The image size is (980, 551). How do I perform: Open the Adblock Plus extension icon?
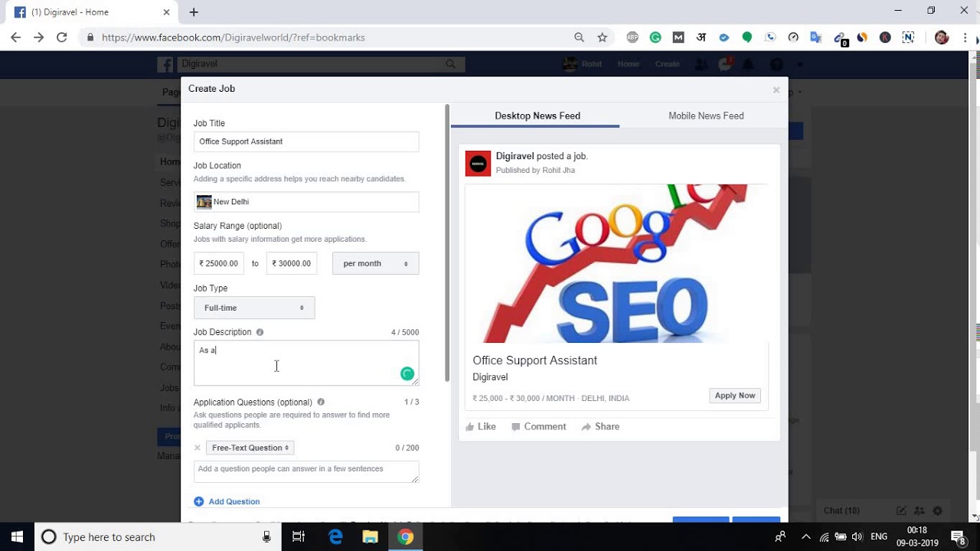click(x=632, y=37)
